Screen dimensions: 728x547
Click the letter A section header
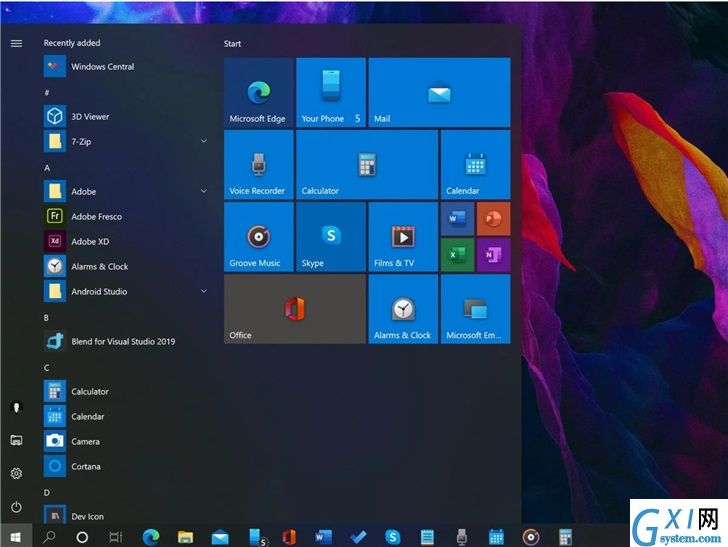coord(47,168)
